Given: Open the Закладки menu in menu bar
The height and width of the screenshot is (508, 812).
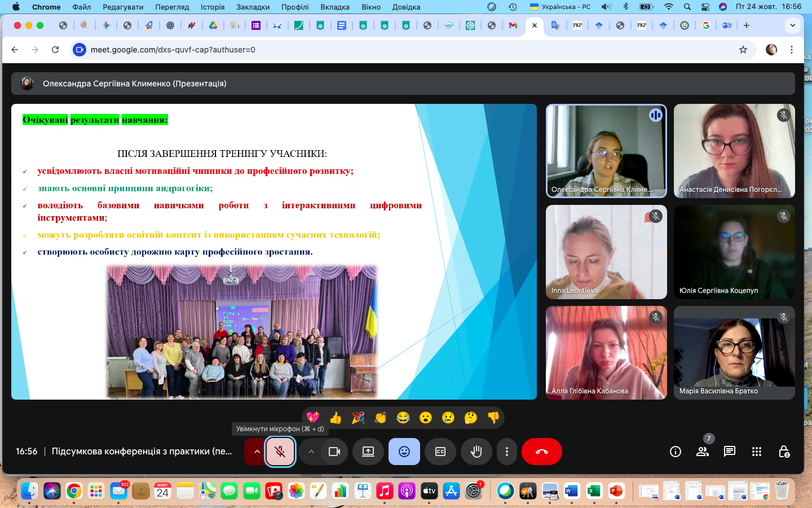Looking at the screenshot, I should tap(253, 7).
